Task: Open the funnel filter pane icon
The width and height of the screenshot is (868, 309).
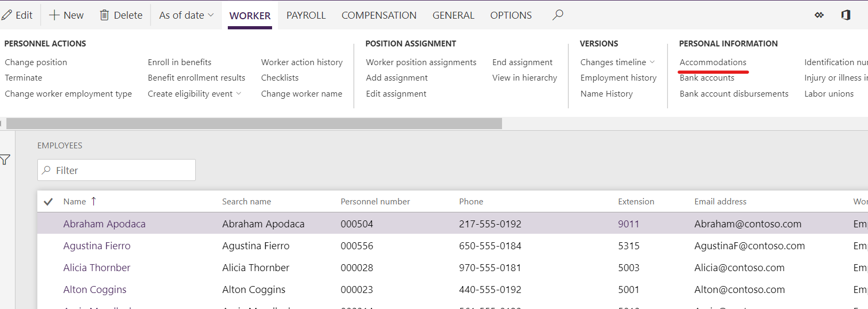Action: pyautogui.click(x=5, y=160)
